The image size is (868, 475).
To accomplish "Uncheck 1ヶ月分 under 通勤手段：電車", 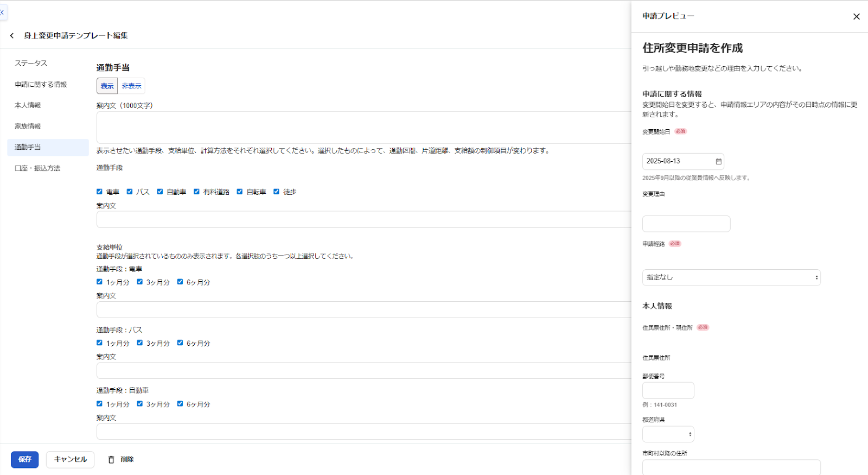I will tap(99, 282).
